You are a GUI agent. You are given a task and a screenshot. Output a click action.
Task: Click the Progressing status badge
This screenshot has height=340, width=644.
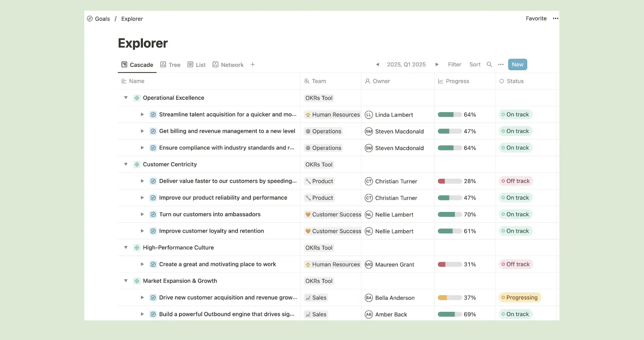click(520, 297)
